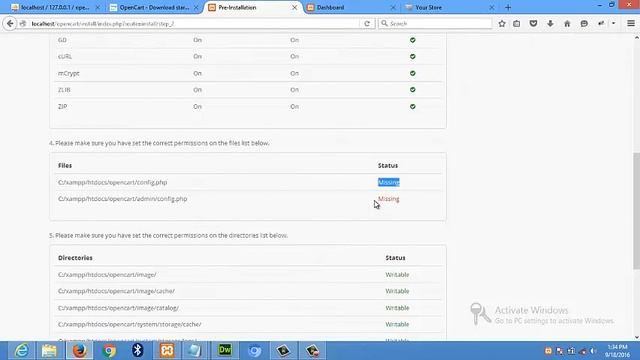Viewport: 640px width, 360px height.
Task: Click the opencart/image/ directory path
Action: (x=107, y=275)
